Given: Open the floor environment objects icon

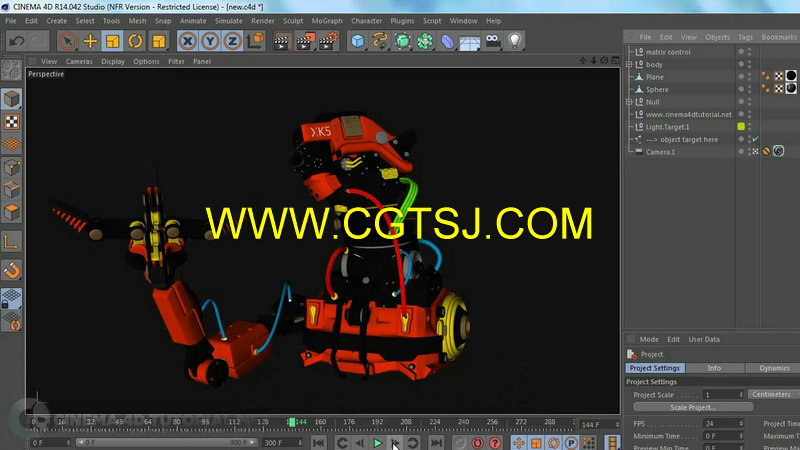Looking at the screenshot, I should coord(470,41).
